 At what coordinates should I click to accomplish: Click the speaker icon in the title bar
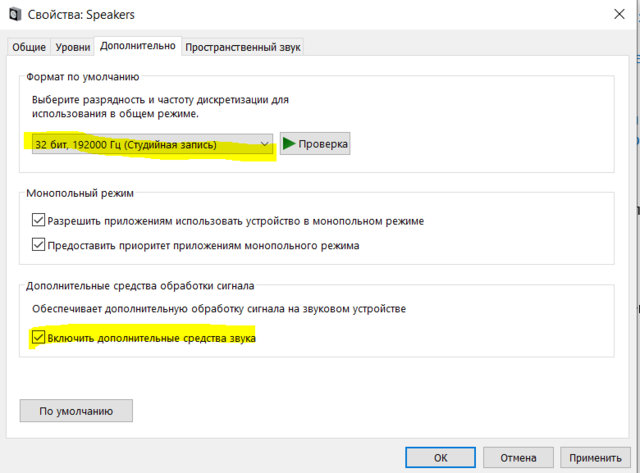pyautogui.click(x=13, y=14)
